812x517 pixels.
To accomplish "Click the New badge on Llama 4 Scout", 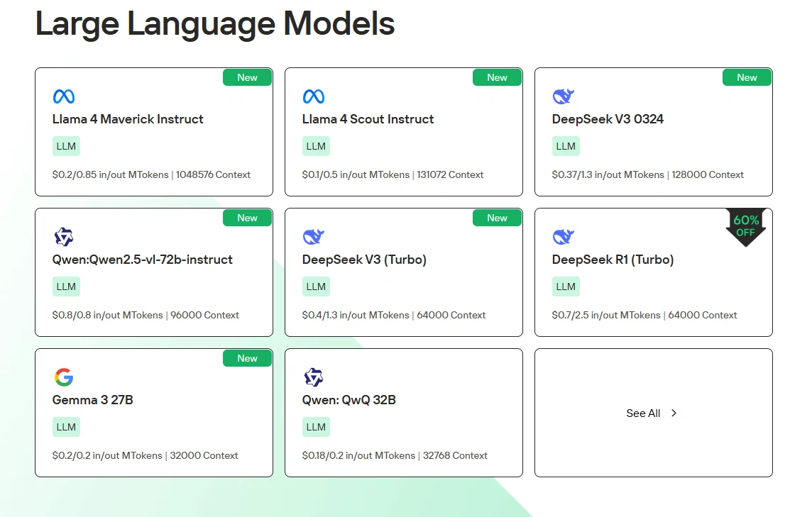I will tap(497, 77).
